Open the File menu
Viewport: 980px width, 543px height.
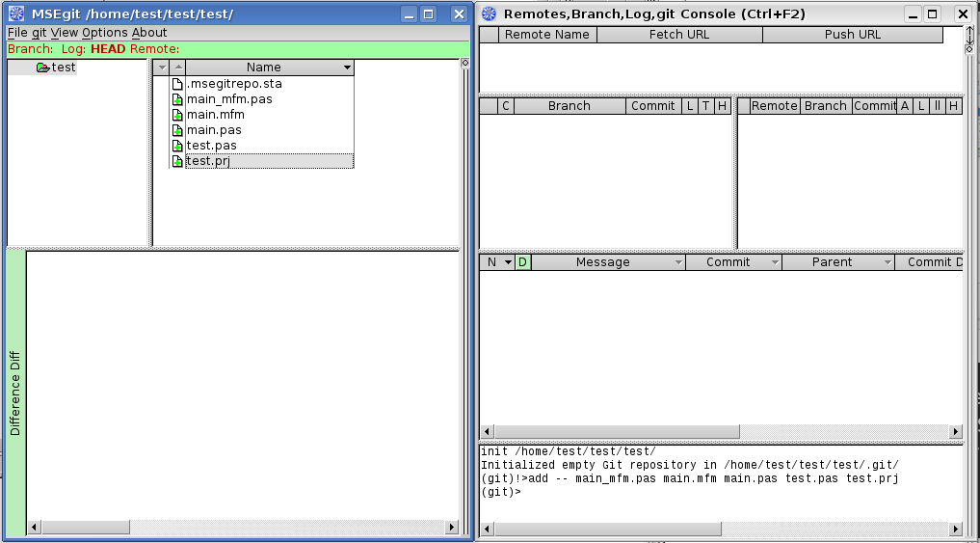click(17, 33)
